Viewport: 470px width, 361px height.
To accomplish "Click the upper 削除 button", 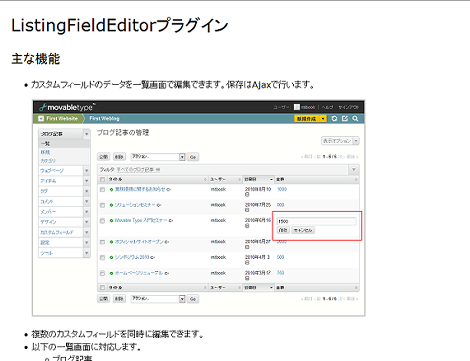I will [119, 157].
